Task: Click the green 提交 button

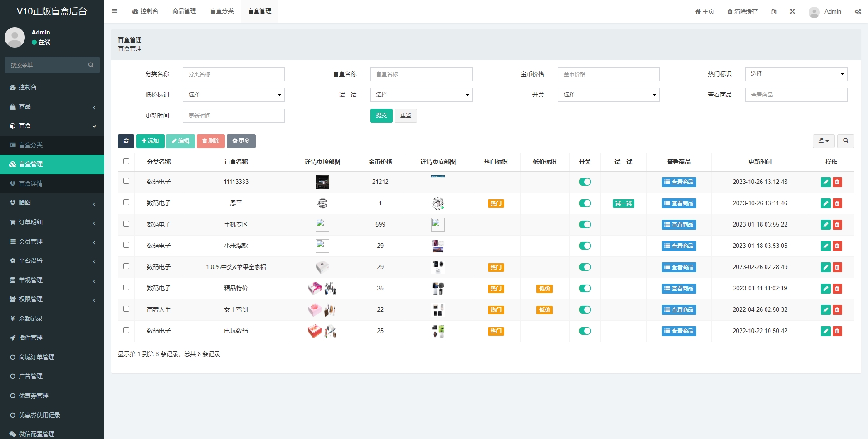Action: [x=381, y=116]
